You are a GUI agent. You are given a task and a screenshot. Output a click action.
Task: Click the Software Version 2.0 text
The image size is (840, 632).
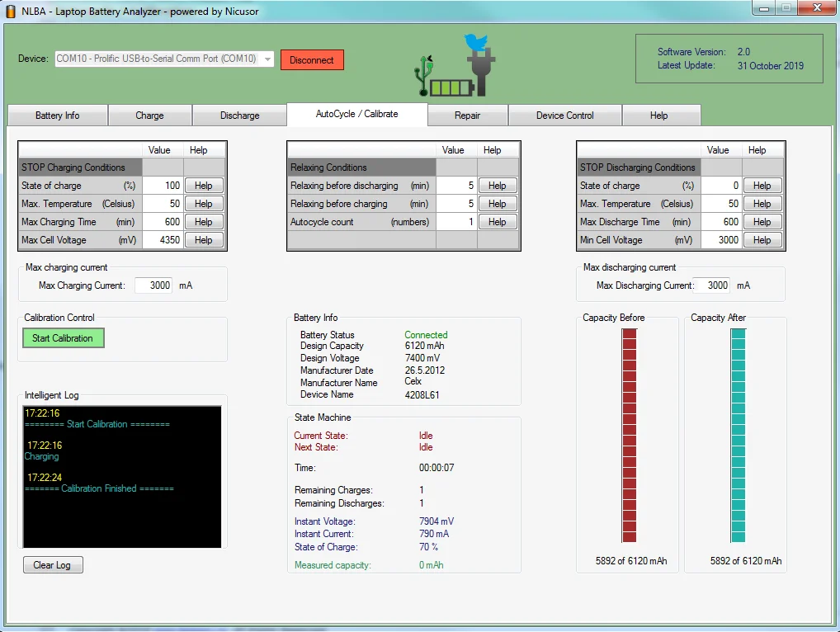pos(743,52)
